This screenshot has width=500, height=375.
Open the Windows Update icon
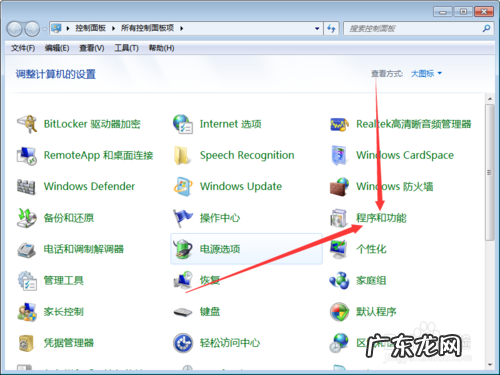pos(183,186)
